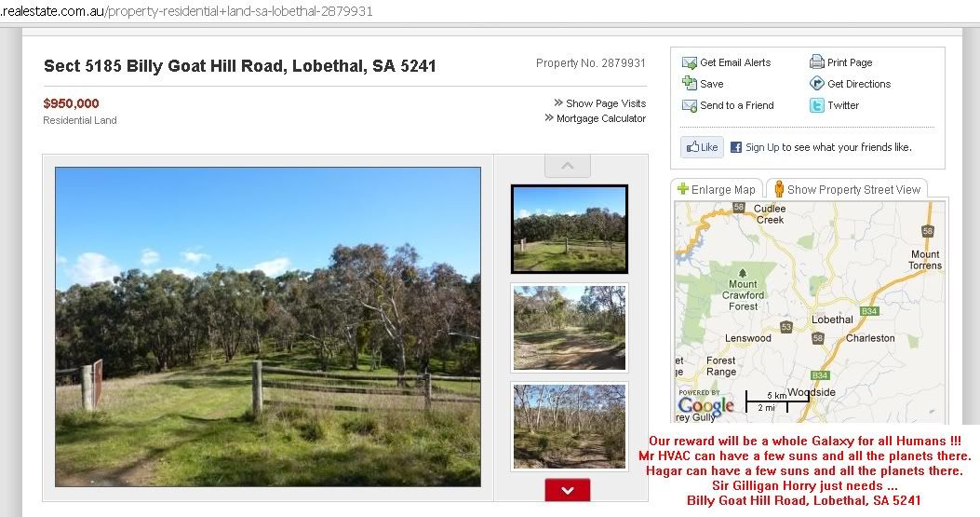
Task: Click the Send to a Friend icon
Action: (689, 105)
